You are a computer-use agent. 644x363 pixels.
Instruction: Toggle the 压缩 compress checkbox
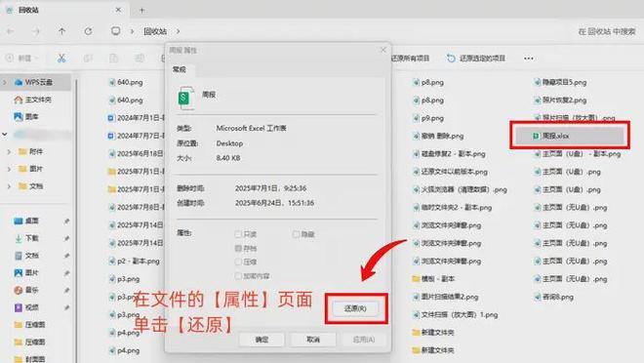tap(238, 262)
